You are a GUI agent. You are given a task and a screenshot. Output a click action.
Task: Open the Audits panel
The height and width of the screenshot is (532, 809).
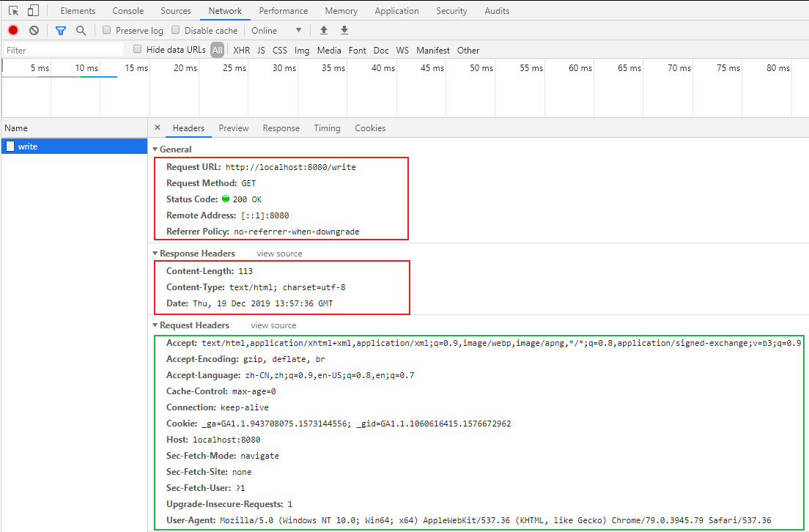(497, 11)
